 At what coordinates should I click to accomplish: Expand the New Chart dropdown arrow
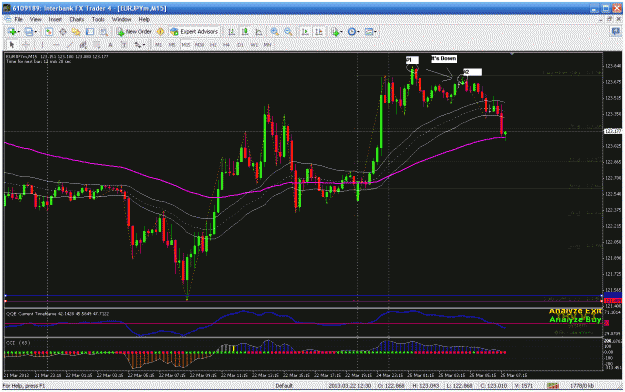(x=19, y=32)
